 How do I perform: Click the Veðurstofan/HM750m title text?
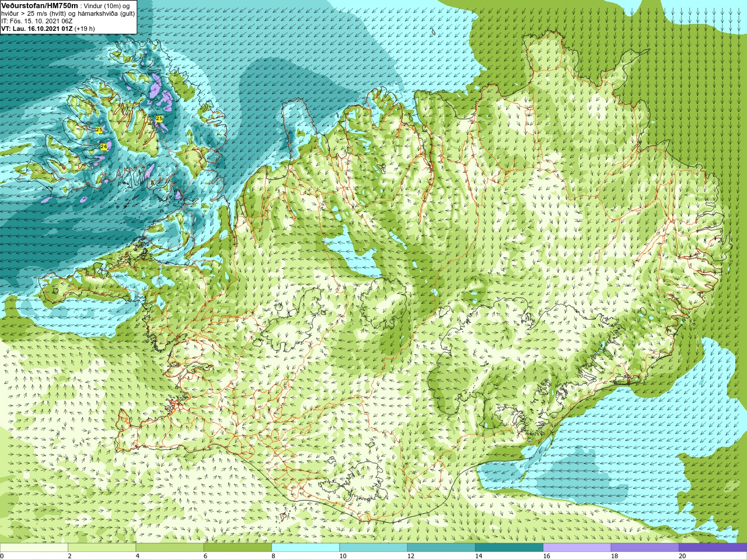40,5
